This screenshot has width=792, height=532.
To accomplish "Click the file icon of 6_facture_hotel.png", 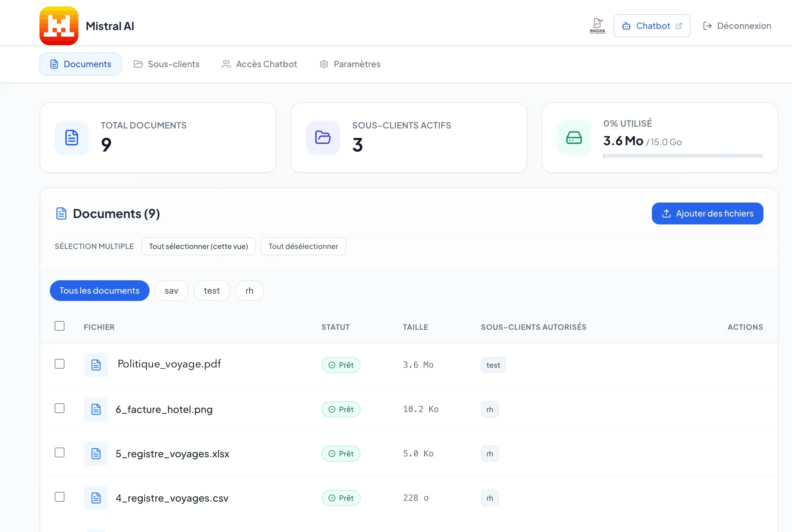I will pos(96,410).
